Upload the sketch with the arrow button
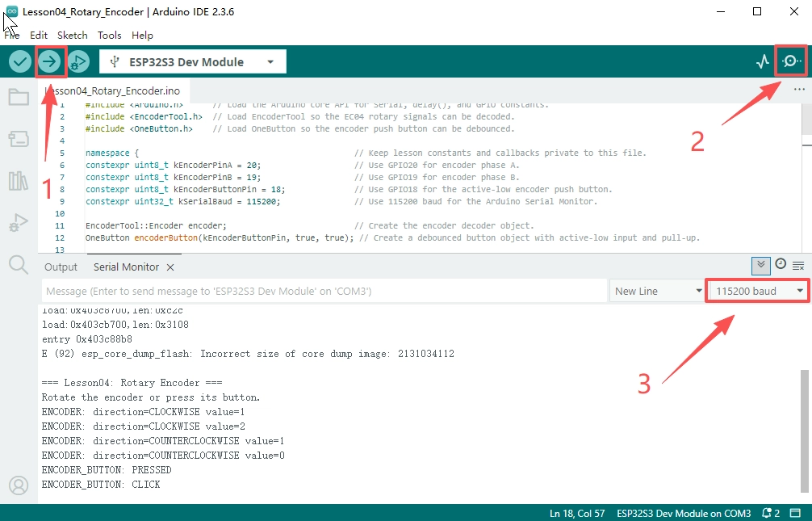This screenshot has width=812, height=521. 49,61
